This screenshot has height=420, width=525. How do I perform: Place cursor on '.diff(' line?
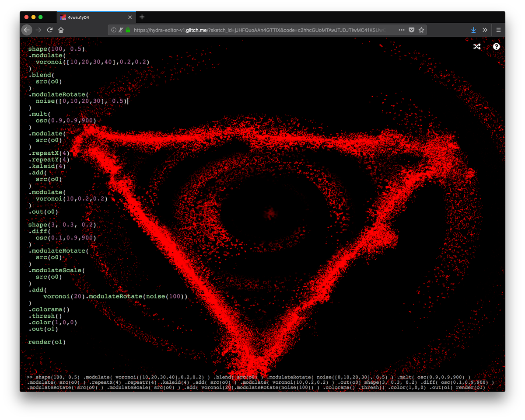[39, 232]
